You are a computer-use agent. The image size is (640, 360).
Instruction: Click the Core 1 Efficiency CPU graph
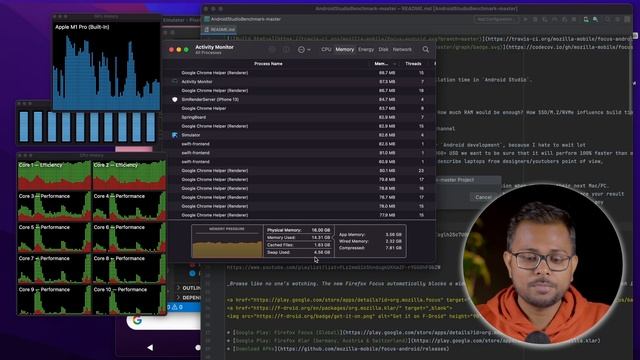54,175
